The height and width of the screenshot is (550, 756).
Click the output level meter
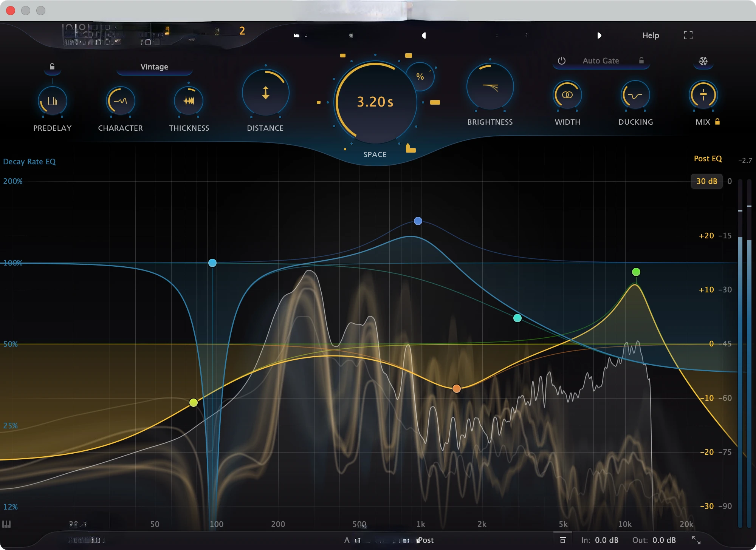(x=745, y=353)
